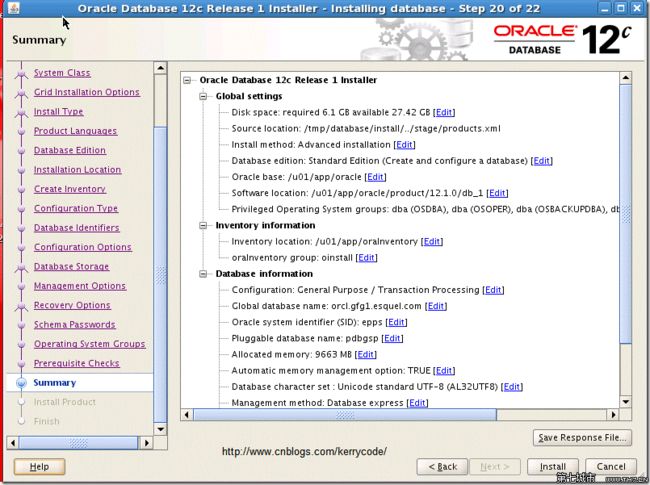Select the current Summary step
The width and height of the screenshot is (650, 485).
click(x=55, y=383)
